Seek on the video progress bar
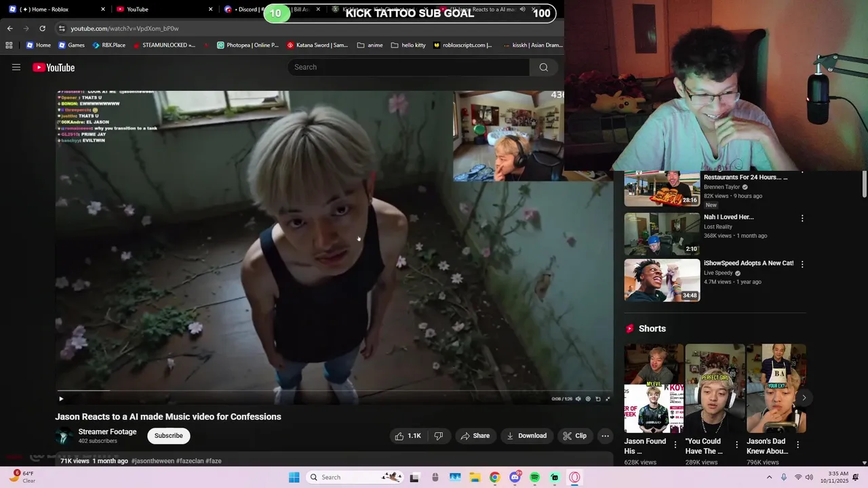The width and height of the screenshot is (868, 488). [334, 390]
